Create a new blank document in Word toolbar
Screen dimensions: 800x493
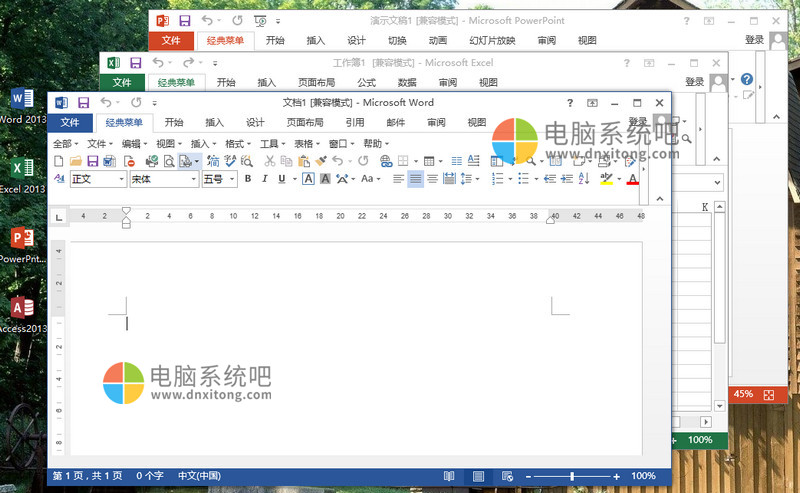59,161
